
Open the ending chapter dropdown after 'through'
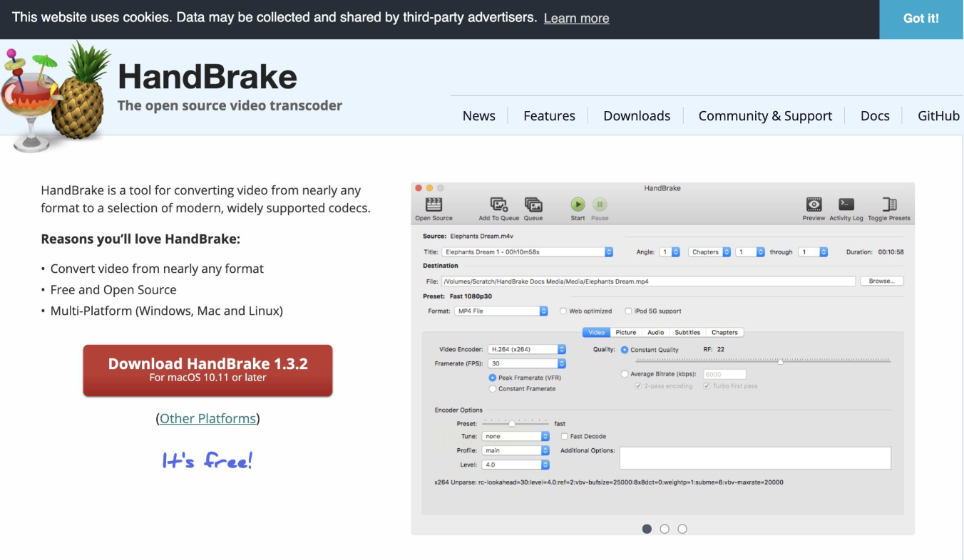coord(813,252)
